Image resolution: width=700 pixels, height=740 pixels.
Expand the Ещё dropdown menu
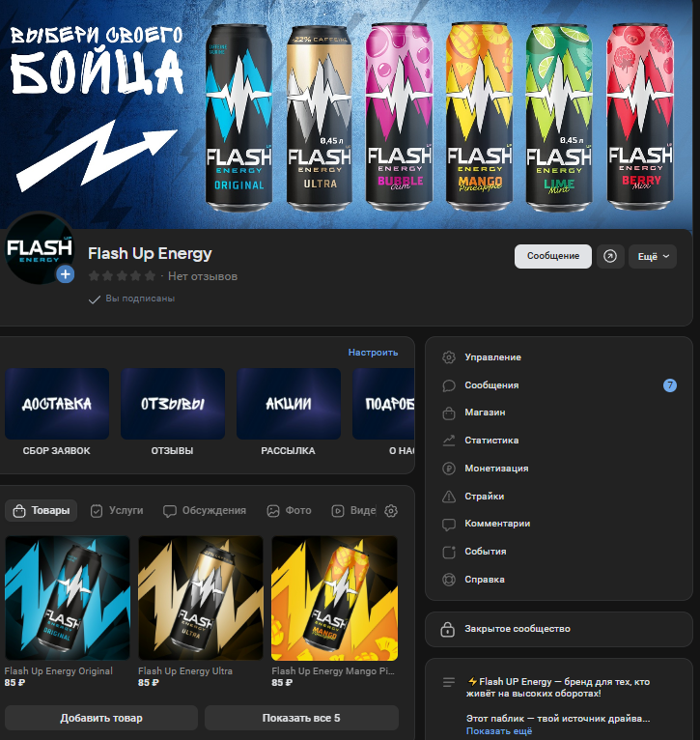click(653, 256)
